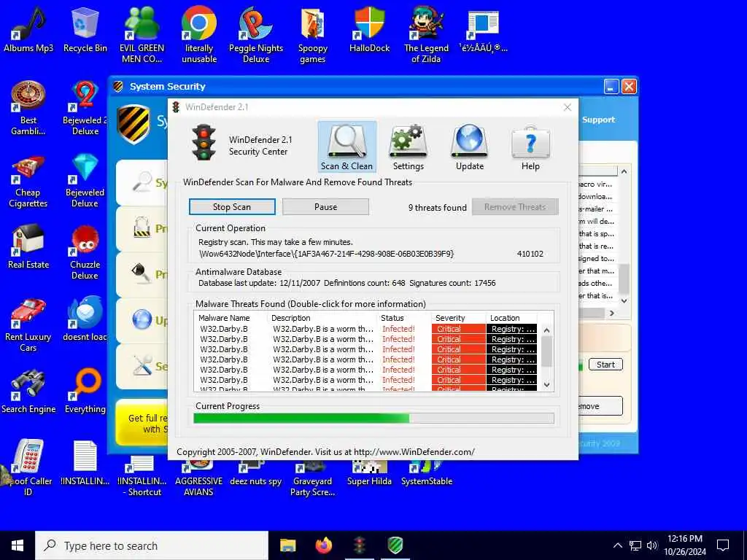Open the Spoof Caller ID phone icon

pyautogui.click(x=28, y=467)
